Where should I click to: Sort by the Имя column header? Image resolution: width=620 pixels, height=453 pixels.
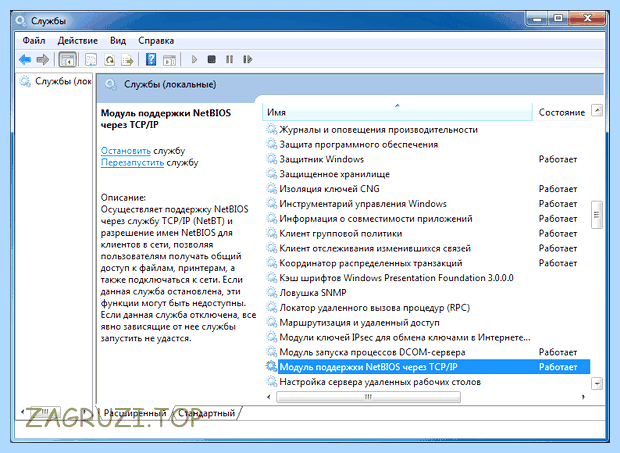[x=397, y=112]
